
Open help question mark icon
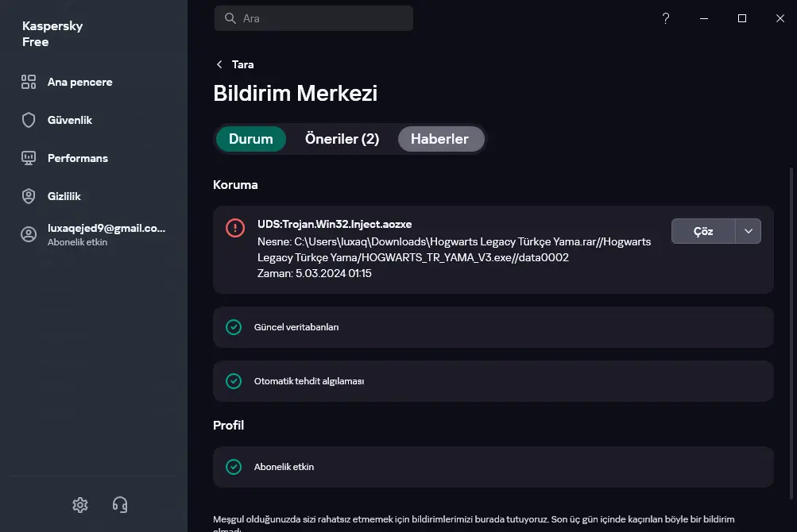coord(666,18)
